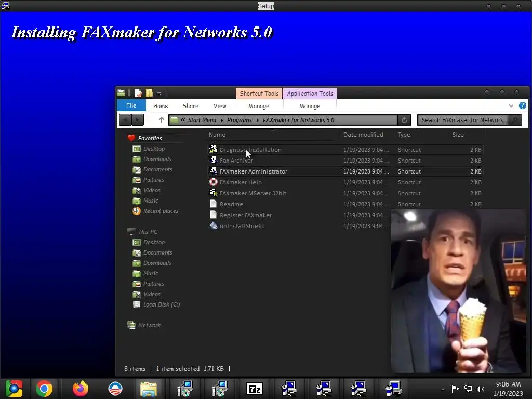Image resolution: width=532 pixels, height=399 pixels.
Task: Open the taskbar clock showing 9:05 AM
Action: [x=508, y=389]
